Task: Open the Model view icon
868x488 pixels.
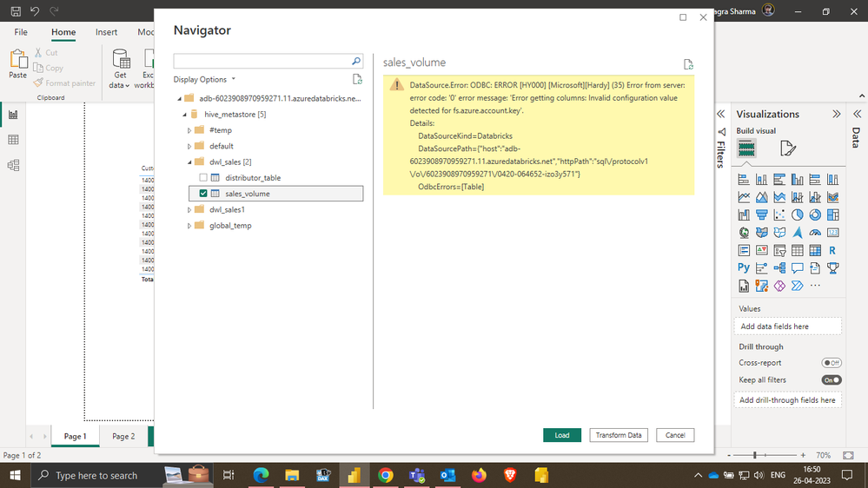Action: (x=13, y=165)
